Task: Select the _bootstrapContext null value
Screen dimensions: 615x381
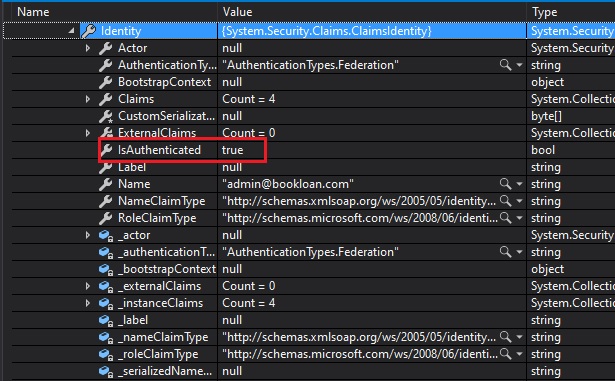Action: (x=232, y=269)
